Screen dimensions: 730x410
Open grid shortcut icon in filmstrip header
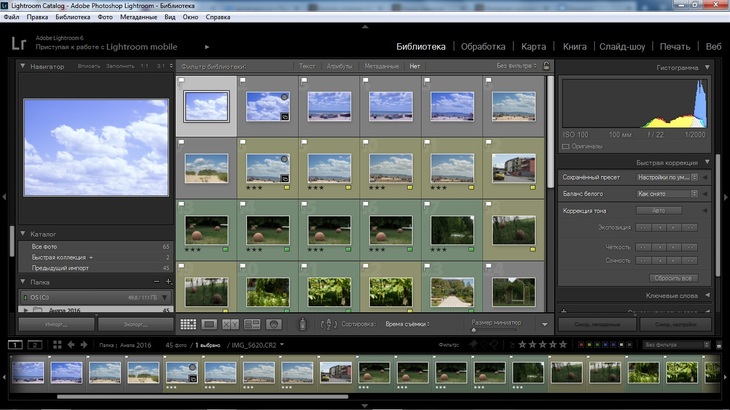[x=57, y=344]
